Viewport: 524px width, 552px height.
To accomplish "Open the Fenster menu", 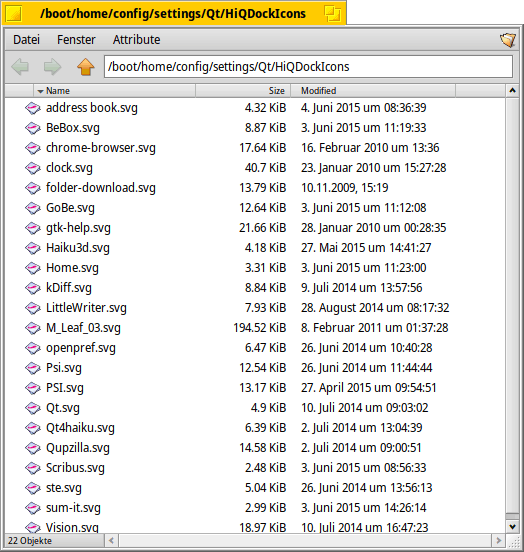I will (76, 40).
